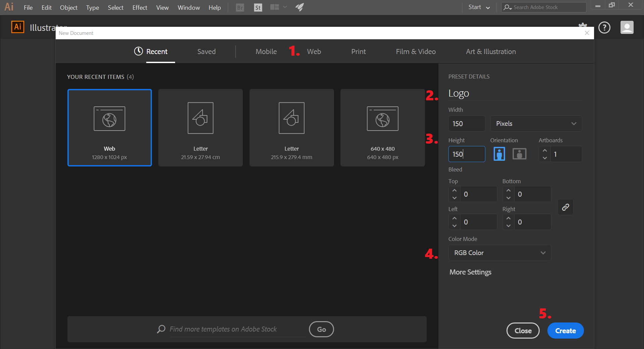Switch to the Art & Illustration tab
644x349 pixels.
[x=491, y=51]
